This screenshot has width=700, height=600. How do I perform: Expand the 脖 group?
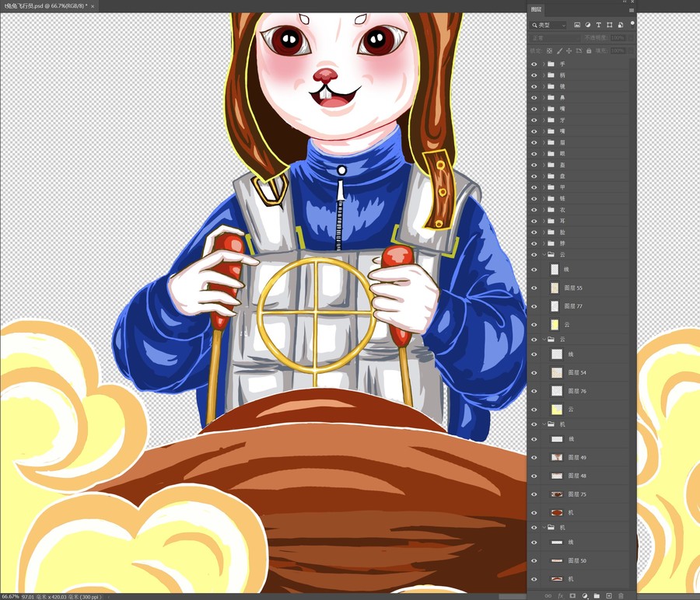click(544, 243)
